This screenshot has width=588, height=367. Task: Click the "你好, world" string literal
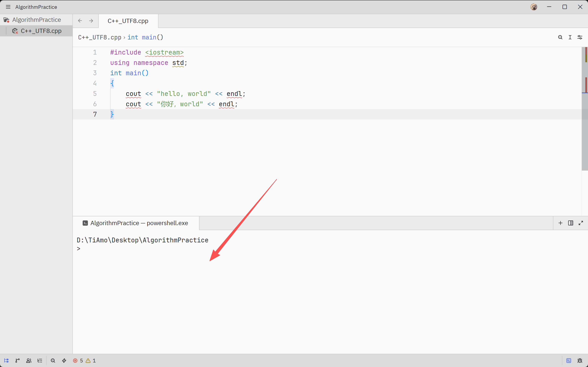180,104
